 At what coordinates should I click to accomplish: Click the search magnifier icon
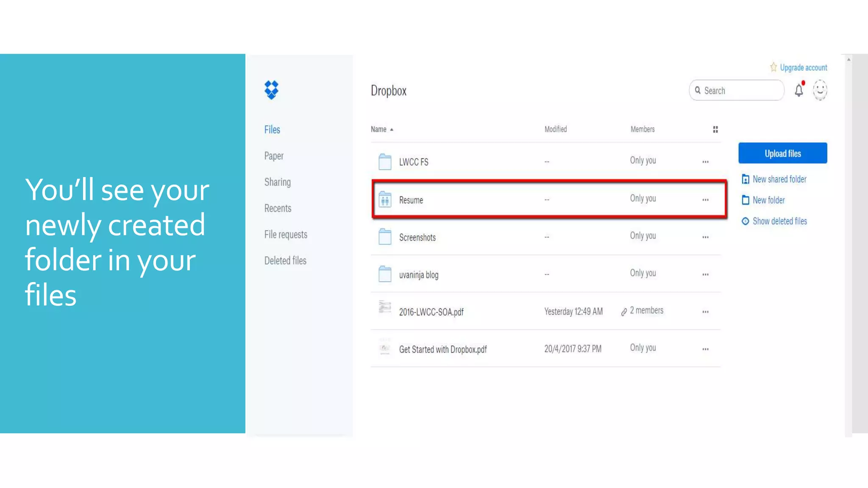pos(698,90)
